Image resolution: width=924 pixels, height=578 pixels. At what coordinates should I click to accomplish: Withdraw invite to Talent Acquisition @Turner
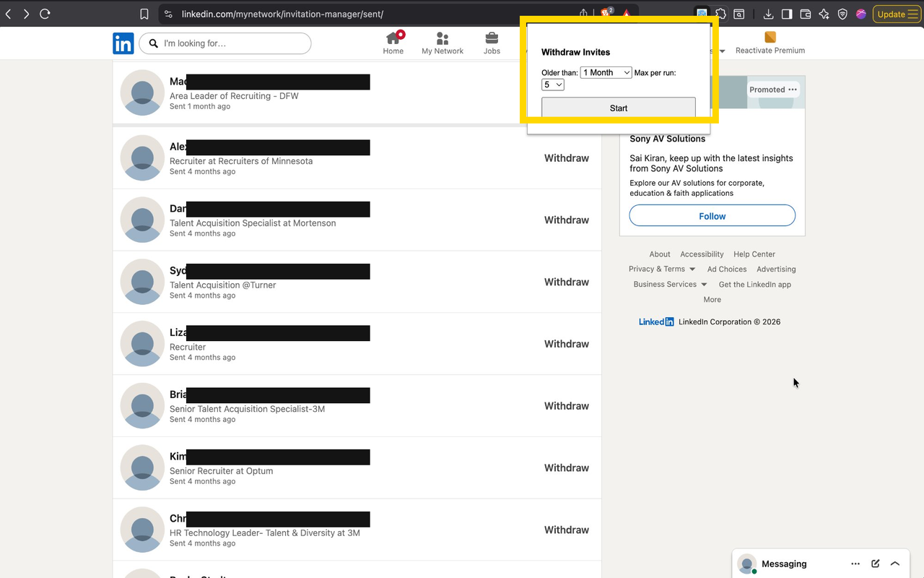(x=567, y=282)
